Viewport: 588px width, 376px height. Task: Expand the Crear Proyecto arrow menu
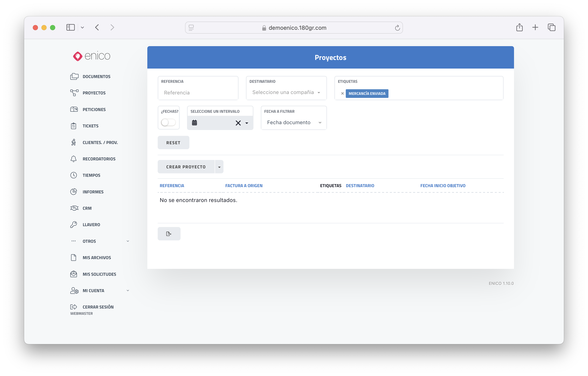[219, 167]
